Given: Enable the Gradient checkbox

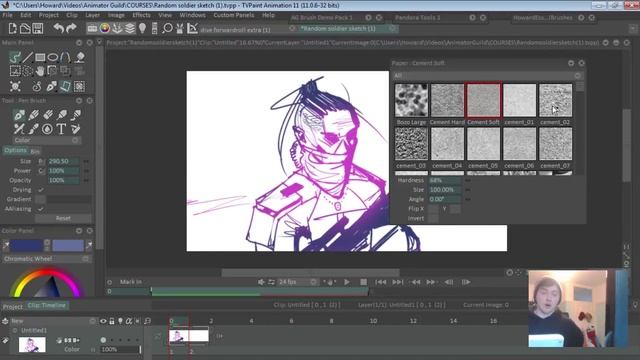Looking at the screenshot, I should click(40, 199).
